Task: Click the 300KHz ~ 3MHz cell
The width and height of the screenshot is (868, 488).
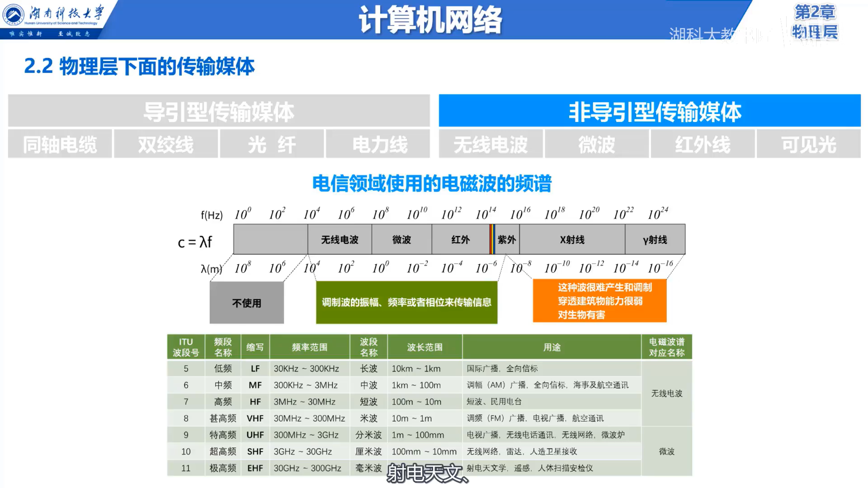Action: 310,385
